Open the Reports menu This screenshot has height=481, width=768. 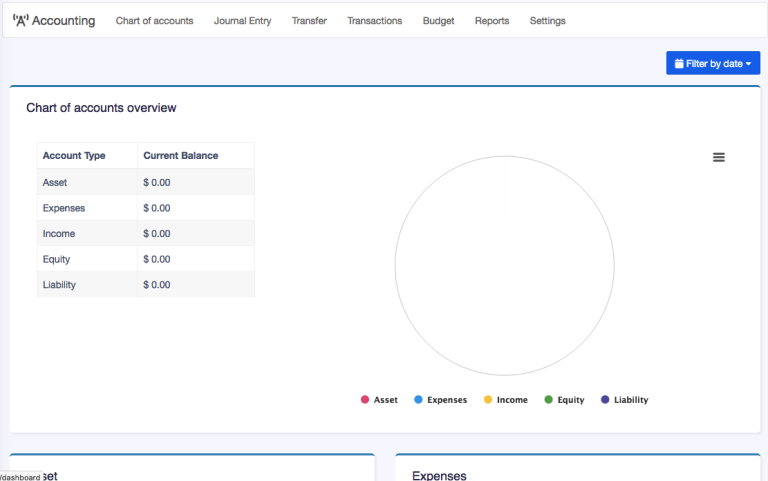click(491, 21)
